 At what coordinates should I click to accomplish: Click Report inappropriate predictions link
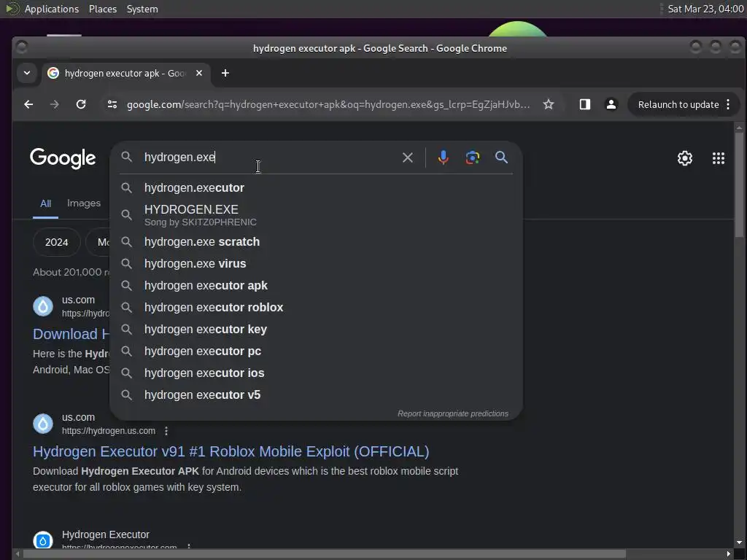[x=452, y=413]
